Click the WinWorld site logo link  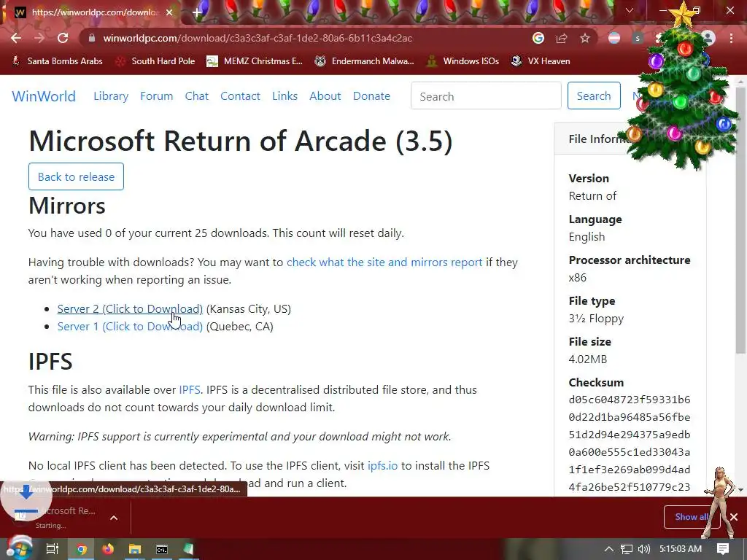coord(44,96)
